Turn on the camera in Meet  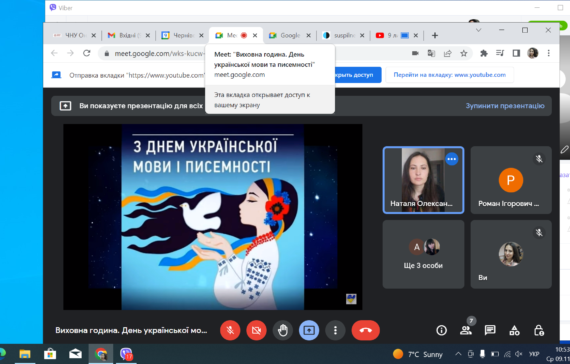[x=256, y=330]
